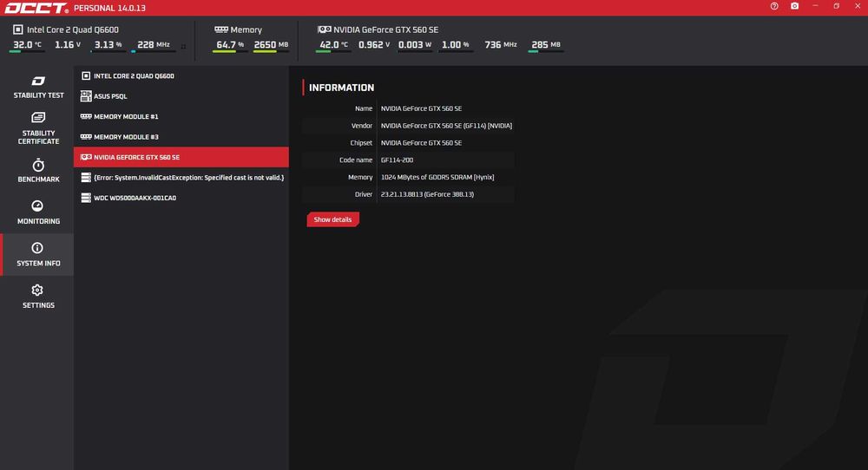Click the GPU power 0.003 W reading
The height and width of the screenshot is (470, 868).
click(x=415, y=45)
